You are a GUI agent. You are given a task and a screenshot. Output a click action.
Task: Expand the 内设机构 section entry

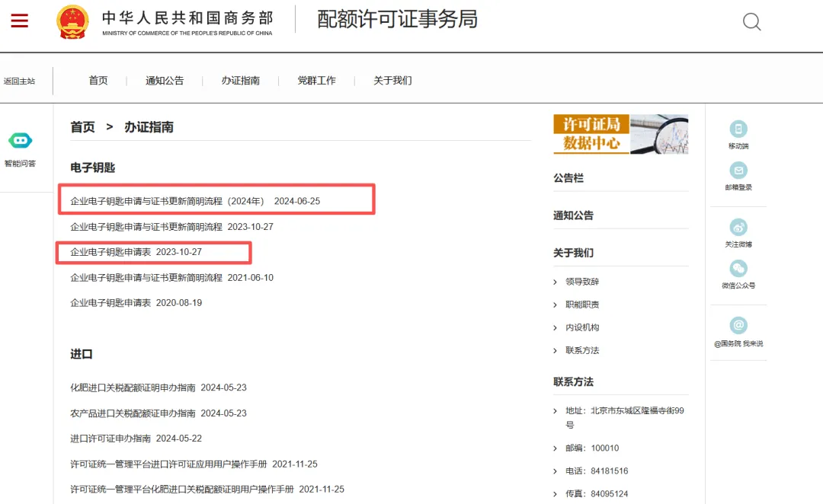click(x=581, y=327)
